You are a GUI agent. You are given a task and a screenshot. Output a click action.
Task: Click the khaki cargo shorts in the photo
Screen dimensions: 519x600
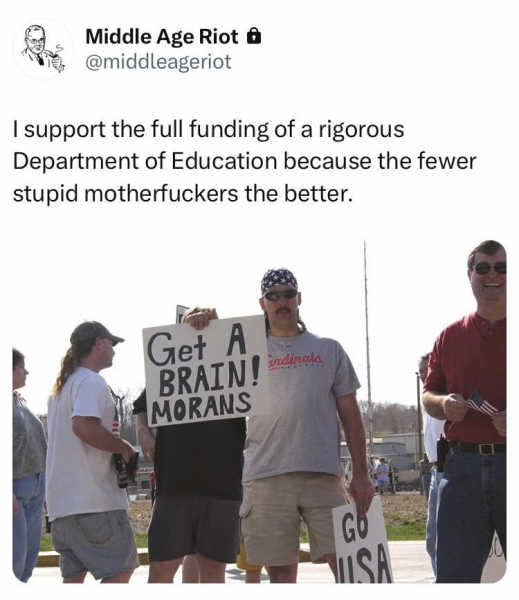(x=293, y=518)
